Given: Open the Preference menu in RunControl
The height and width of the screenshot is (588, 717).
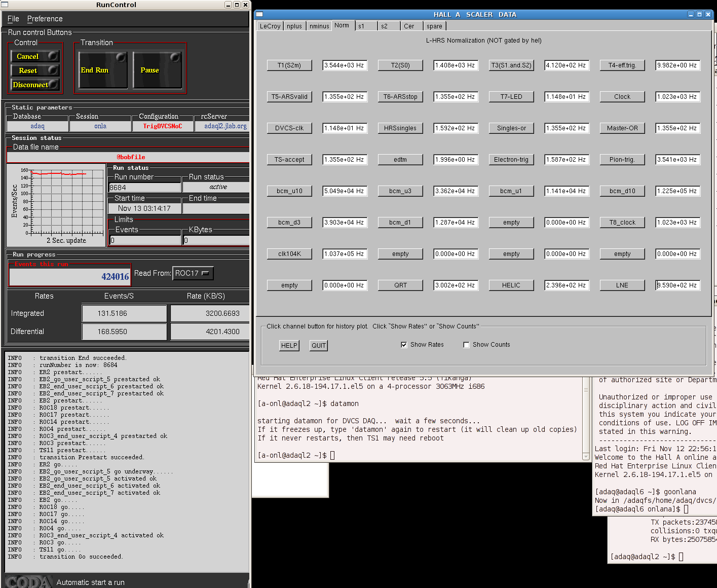Looking at the screenshot, I should pyautogui.click(x=45, y=19).
